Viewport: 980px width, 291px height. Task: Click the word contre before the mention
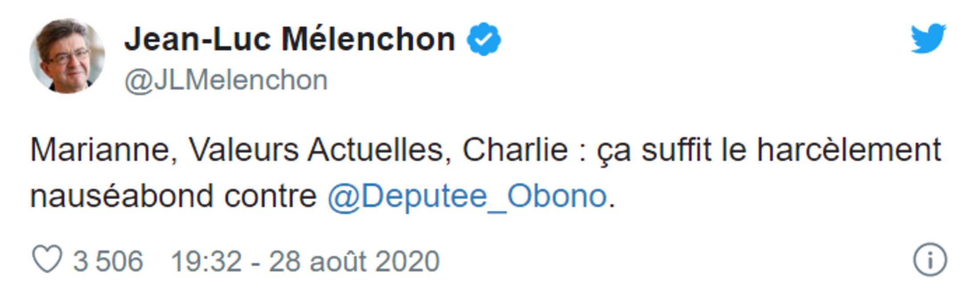(x=270, y=197)
